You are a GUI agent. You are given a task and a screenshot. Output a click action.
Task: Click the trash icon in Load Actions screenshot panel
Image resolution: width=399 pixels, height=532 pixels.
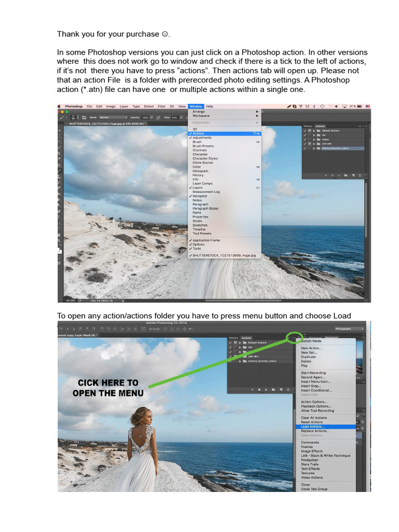(288, 390)
